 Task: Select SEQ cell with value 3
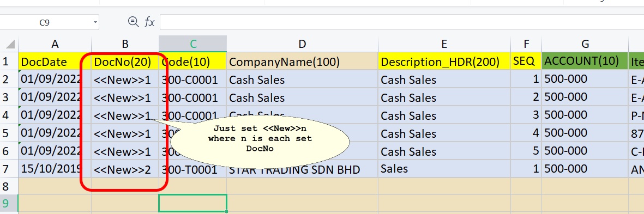526,115
